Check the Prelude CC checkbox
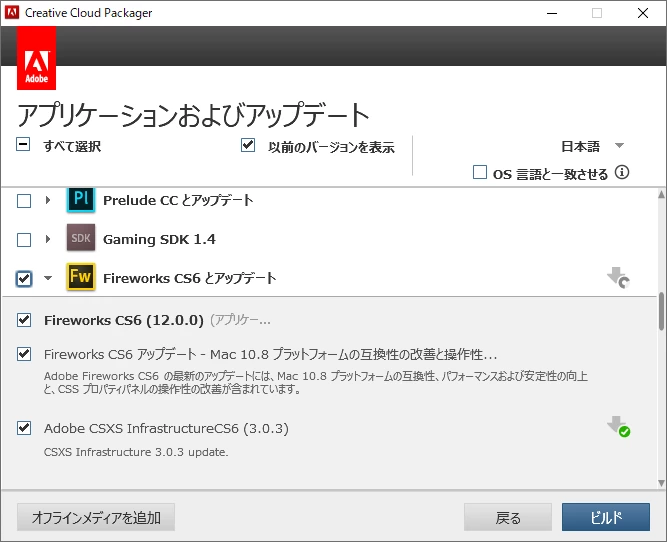 pos(24,200)
